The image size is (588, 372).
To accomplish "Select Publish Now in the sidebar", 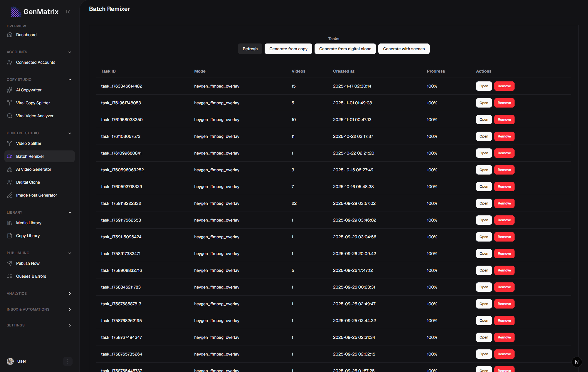I will (28, 263).
